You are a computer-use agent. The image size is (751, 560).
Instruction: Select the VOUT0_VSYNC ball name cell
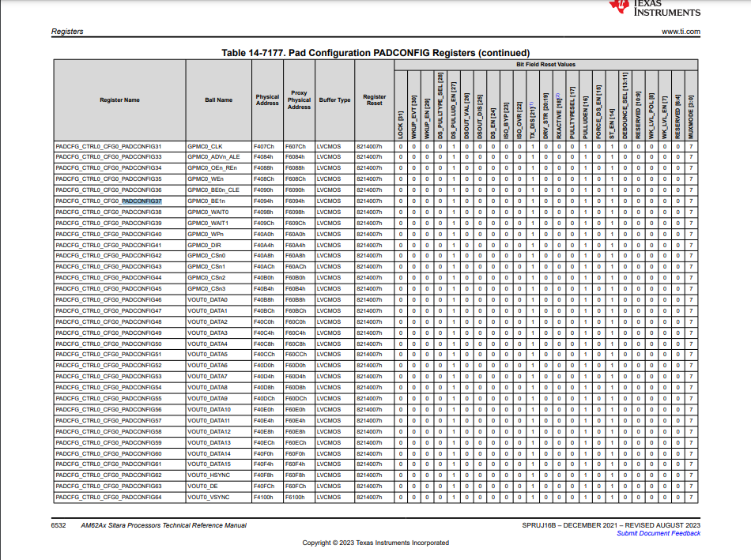point(218,498)
